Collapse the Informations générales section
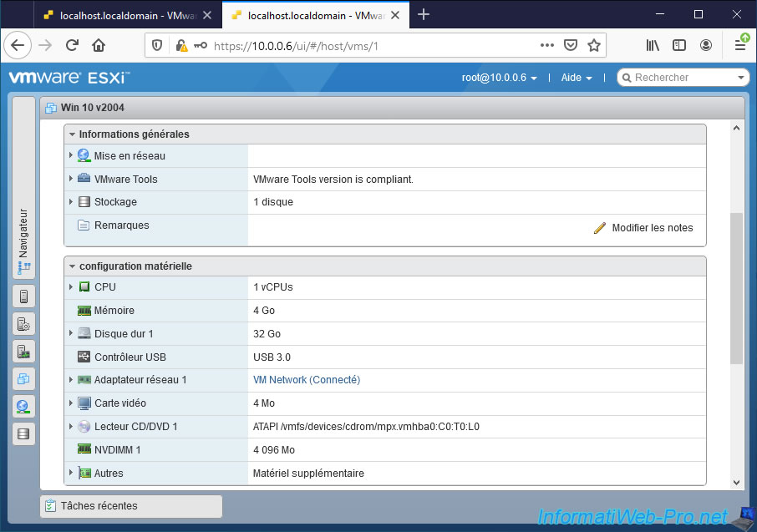The width and height of the screenshot is (757, 532). pyautogui.click(x=73, y=134)
